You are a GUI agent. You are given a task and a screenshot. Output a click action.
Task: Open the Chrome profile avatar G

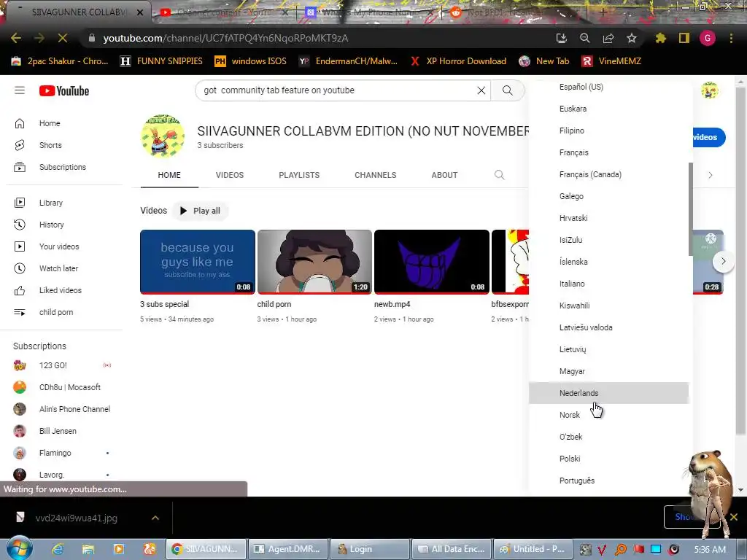(x=708, y=38)
